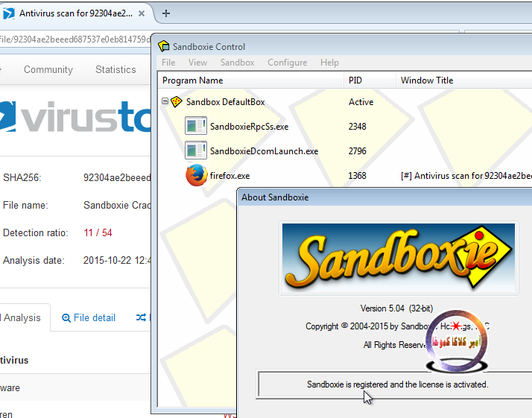Click the detection ratio 11 / 54 value
This screenshot has height=418, width=532.
coord(98,232)
